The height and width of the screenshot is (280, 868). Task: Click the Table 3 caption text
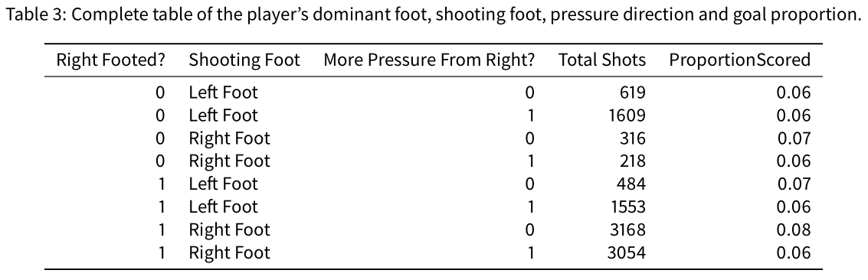pos(434,15)
